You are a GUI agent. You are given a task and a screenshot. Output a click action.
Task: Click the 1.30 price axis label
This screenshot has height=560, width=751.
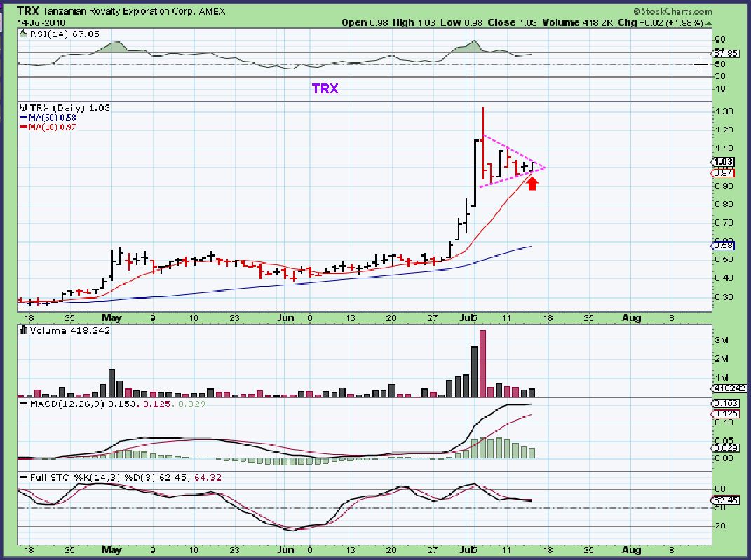724,111
